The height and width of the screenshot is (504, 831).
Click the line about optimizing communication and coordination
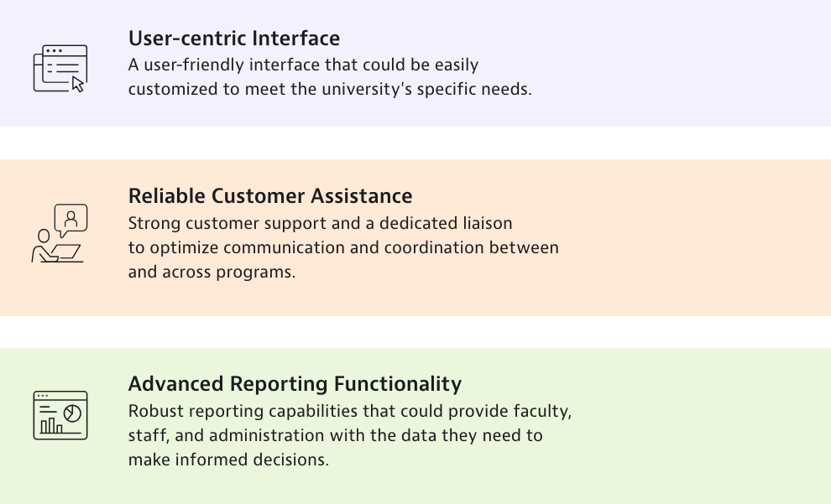click(x=343, y=247)
